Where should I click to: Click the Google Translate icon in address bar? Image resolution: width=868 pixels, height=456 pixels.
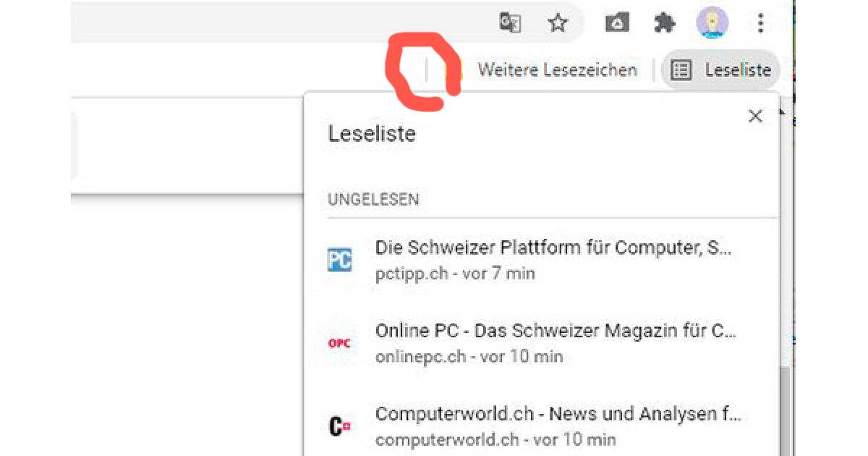510,22
